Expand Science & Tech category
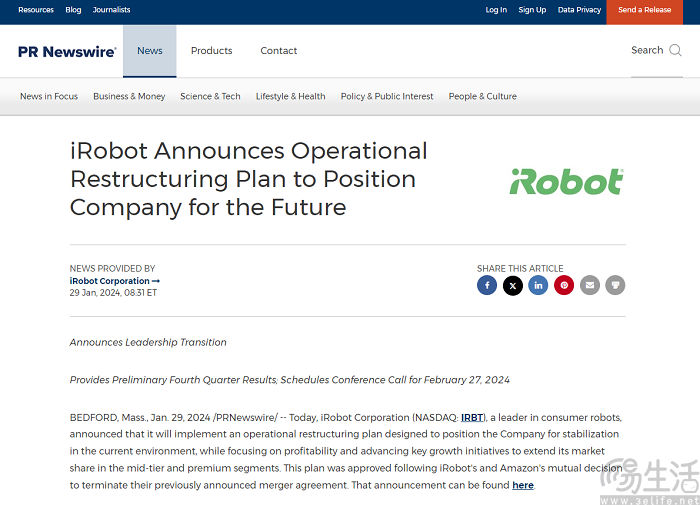The image size is (700, 505). (x=210, y=97)
